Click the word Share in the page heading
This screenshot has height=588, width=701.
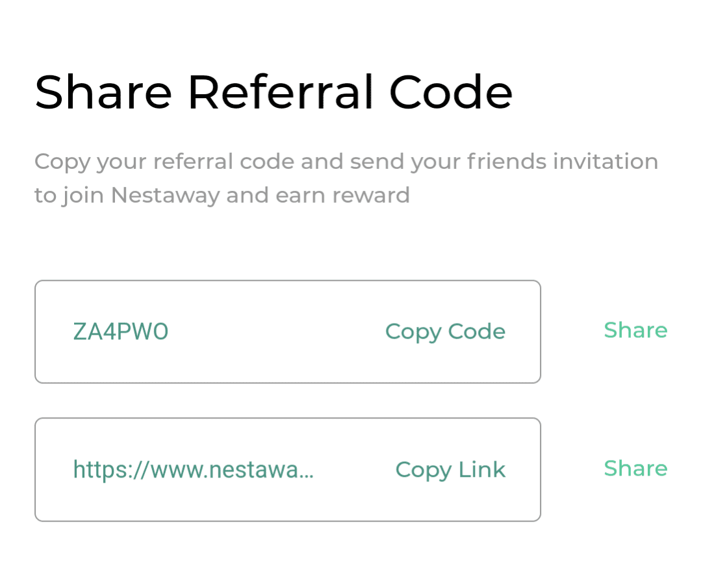point(103,92)
